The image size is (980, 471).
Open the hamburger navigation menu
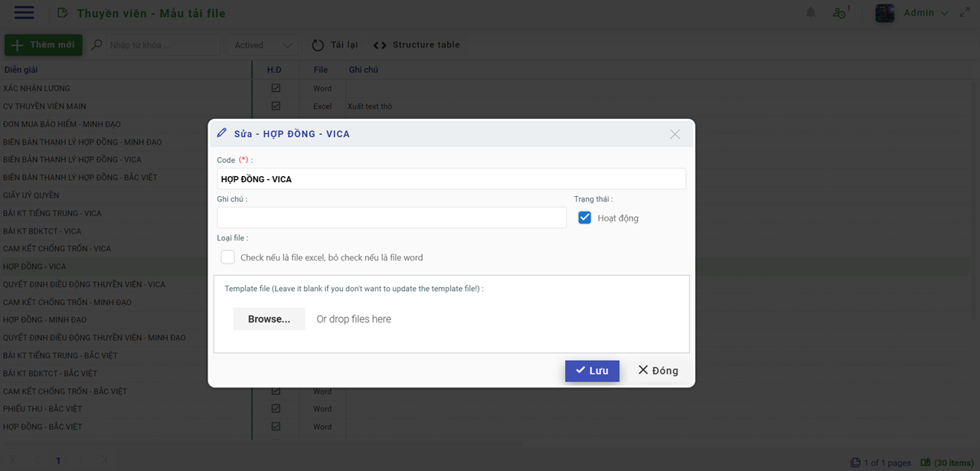24,12
